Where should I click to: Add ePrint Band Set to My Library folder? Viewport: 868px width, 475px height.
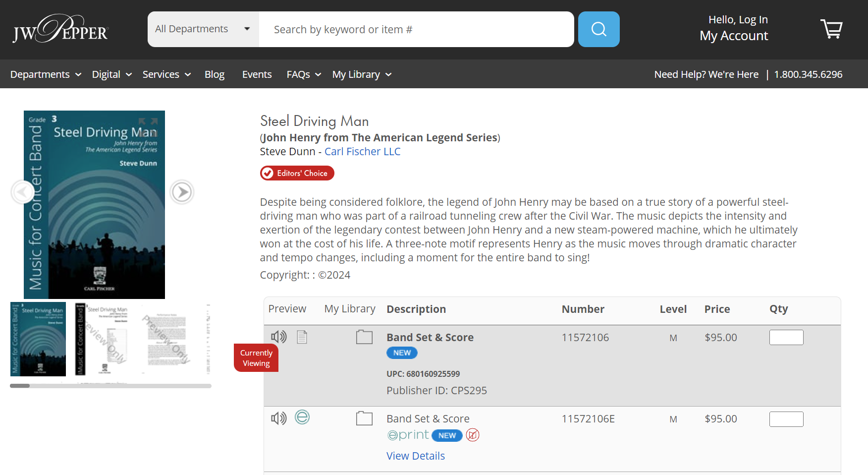pyautogui.click(x=364, y=418)
